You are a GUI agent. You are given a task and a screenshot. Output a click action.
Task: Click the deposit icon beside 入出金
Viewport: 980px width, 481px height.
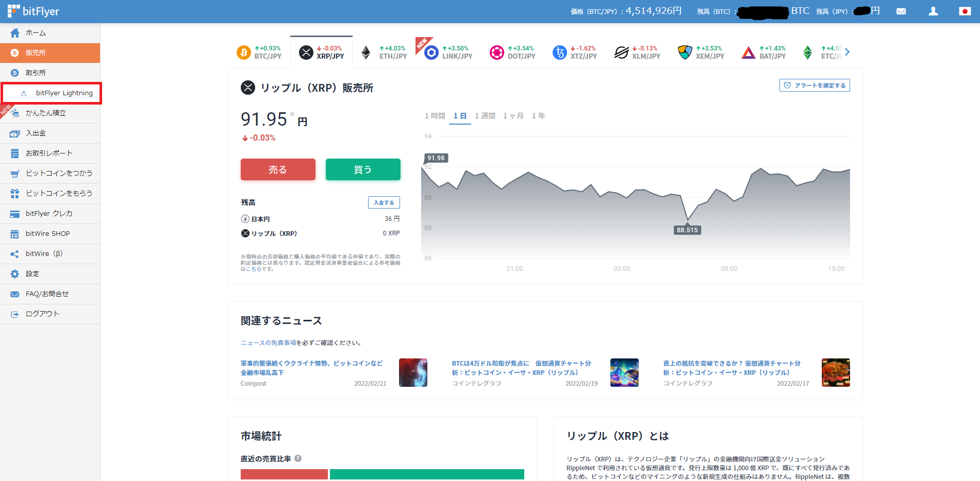click(x=15, y=133)
